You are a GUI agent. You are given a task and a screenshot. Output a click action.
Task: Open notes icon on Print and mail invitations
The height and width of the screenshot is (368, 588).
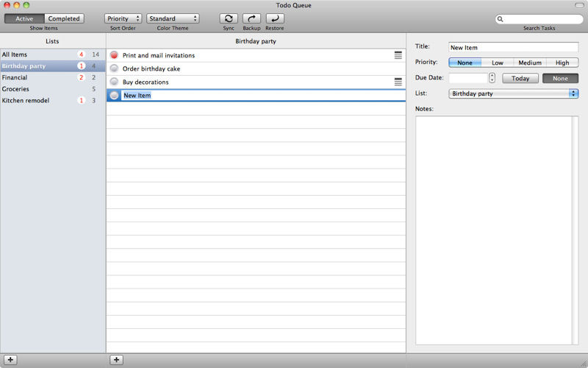pyautogui.click(x=398, y=55)
